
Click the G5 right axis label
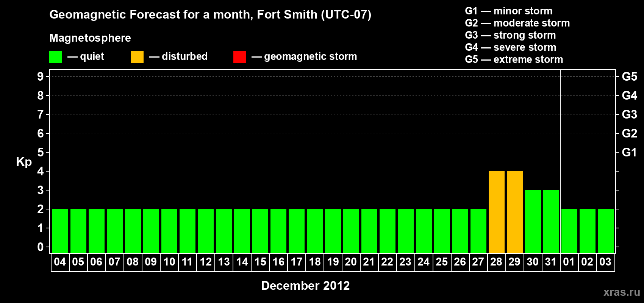(x=630, y=77)
